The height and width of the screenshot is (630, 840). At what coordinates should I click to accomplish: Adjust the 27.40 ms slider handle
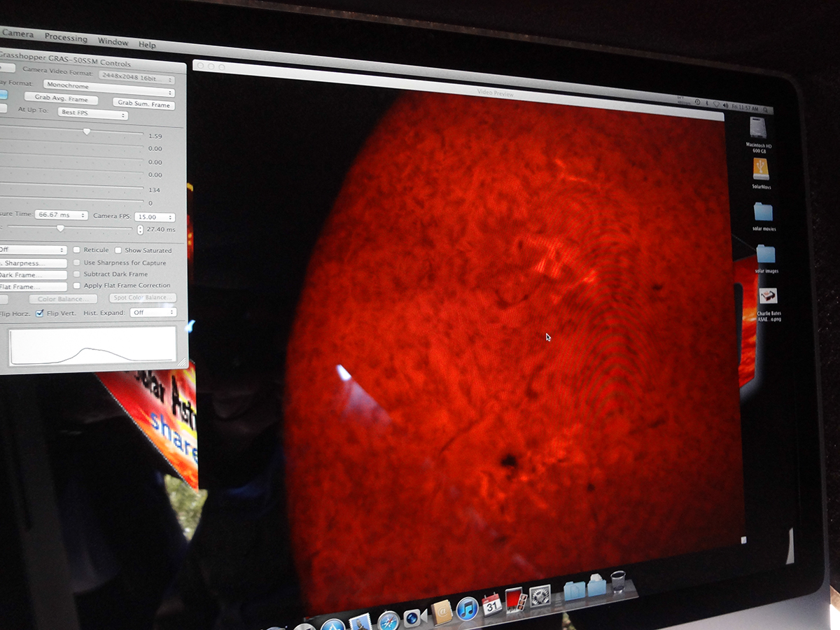click(x=60, y=227)
